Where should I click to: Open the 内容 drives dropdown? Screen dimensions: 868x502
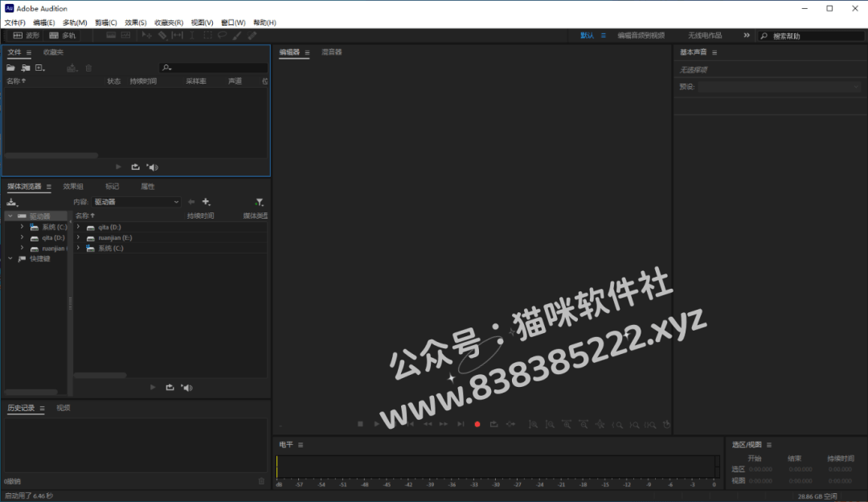point(136,202)
